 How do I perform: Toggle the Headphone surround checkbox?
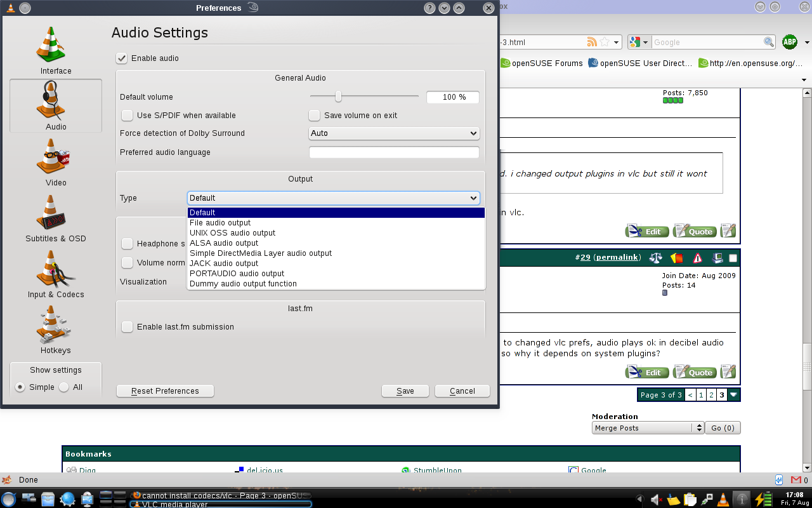pos(128,243)
